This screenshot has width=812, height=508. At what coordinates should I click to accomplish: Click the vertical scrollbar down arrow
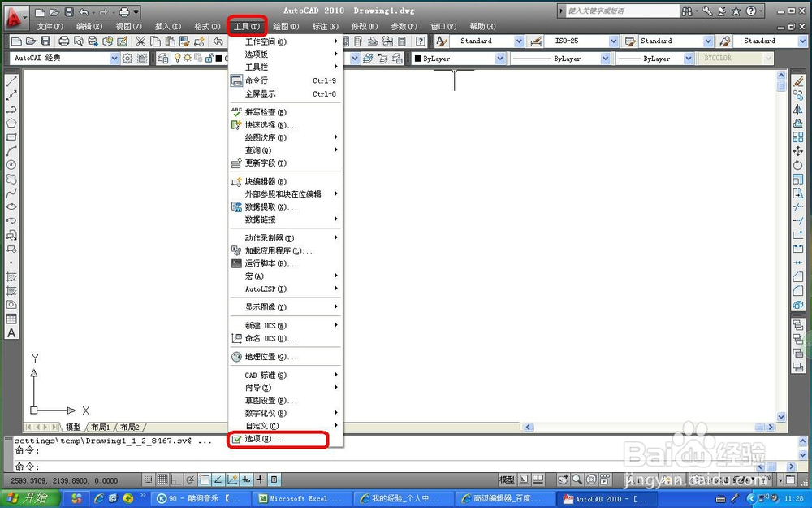click(x=781, y=417)
